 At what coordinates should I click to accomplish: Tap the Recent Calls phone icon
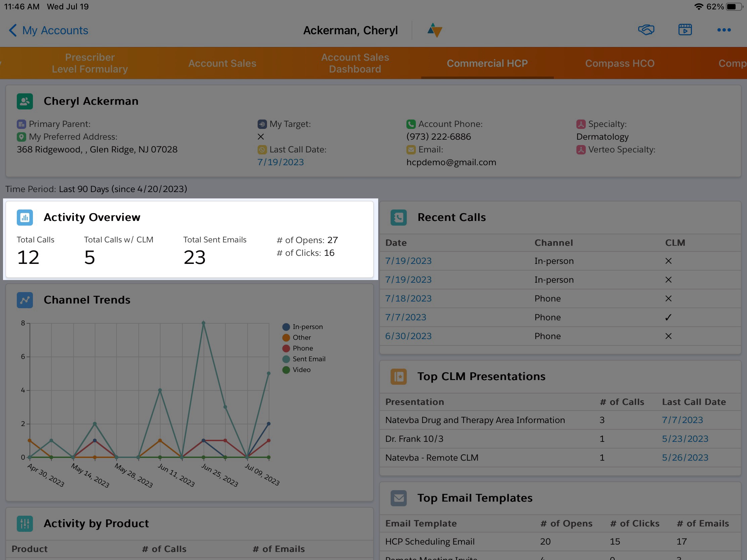[398, 217]
